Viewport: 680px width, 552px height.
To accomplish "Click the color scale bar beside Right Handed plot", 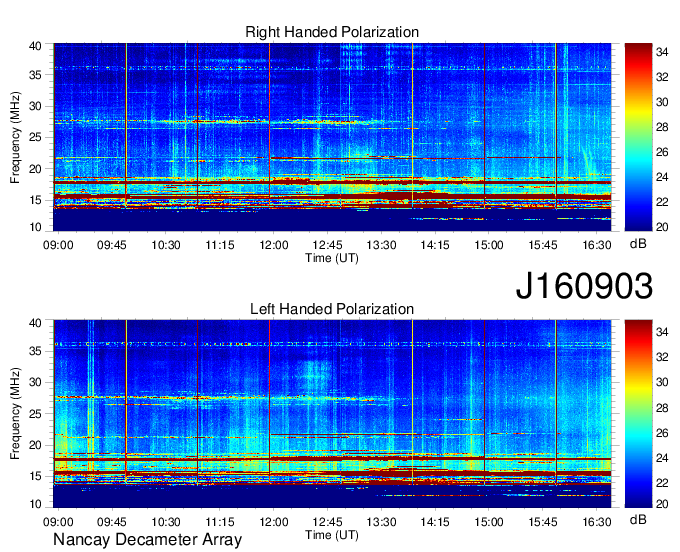I will pyautogui.click(x=638, y=137).
